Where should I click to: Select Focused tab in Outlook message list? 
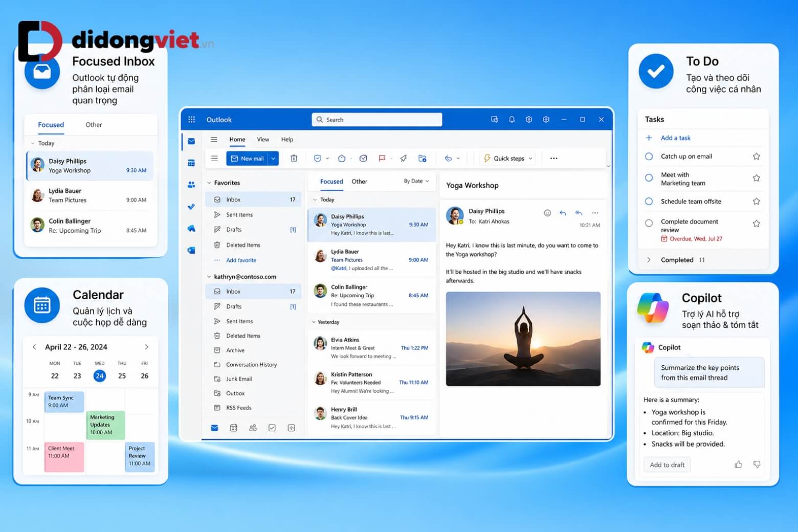click(331, 182)
